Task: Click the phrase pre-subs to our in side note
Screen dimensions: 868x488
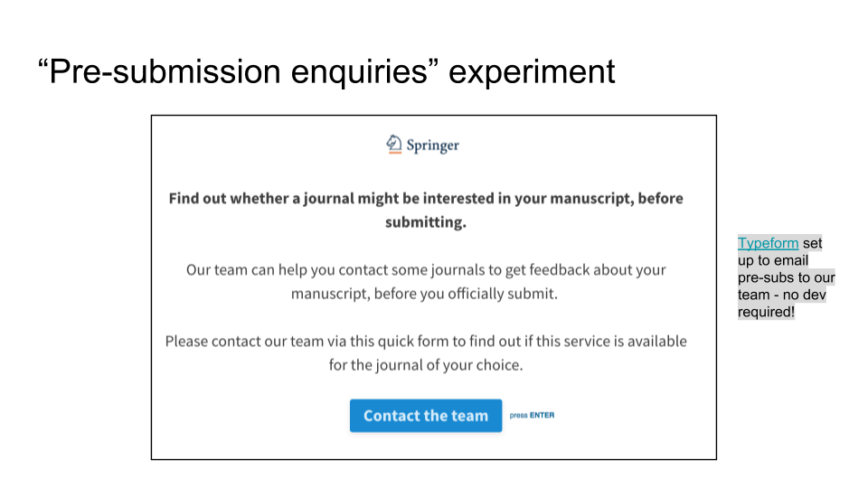Action: point(787,277)
